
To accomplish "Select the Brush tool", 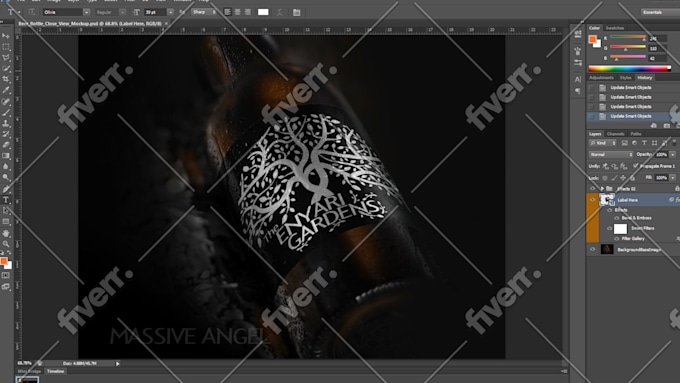I will click(6, 112).
